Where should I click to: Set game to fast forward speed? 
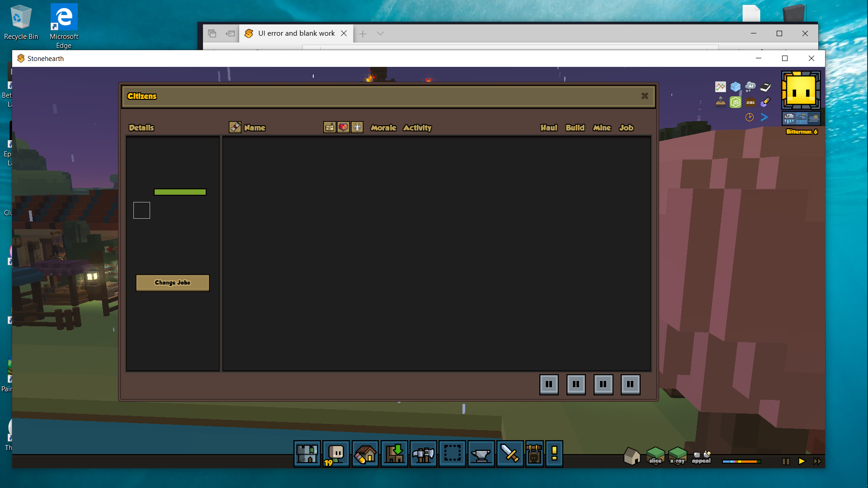tap(817, 461)
